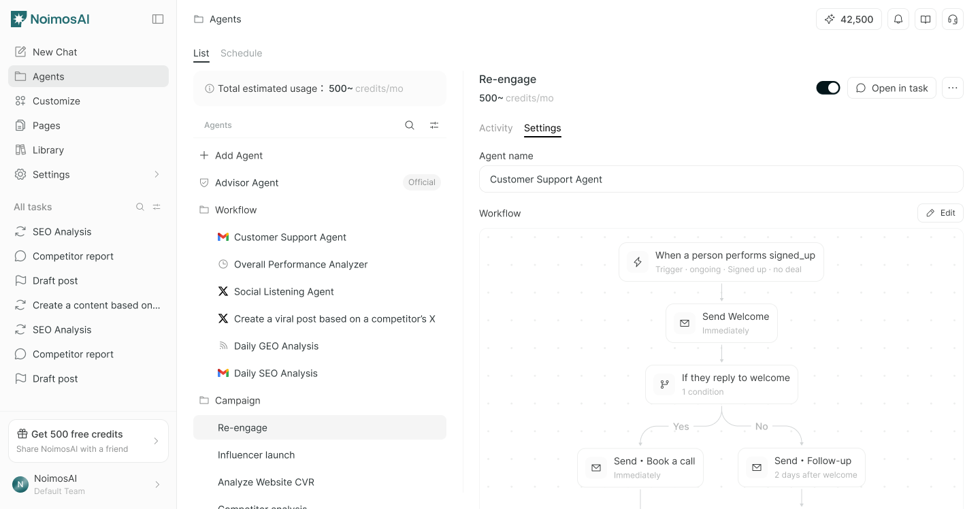Disable the Re-engage agent toggle
Screen dimensions: 980x509
(828, 88)
